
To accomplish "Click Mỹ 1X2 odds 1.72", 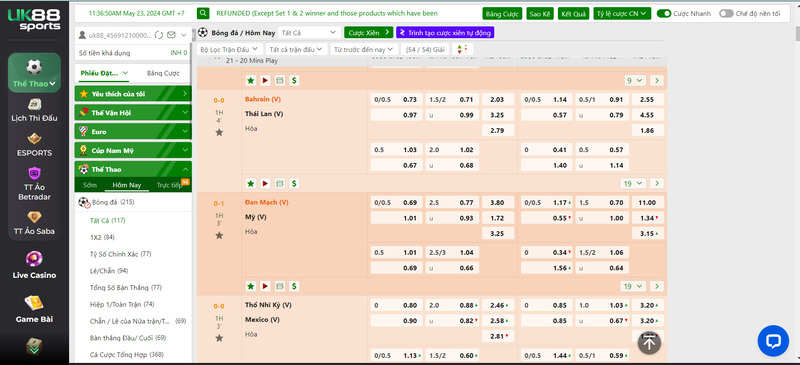I will pyautogui.click(x=497, y=217).
